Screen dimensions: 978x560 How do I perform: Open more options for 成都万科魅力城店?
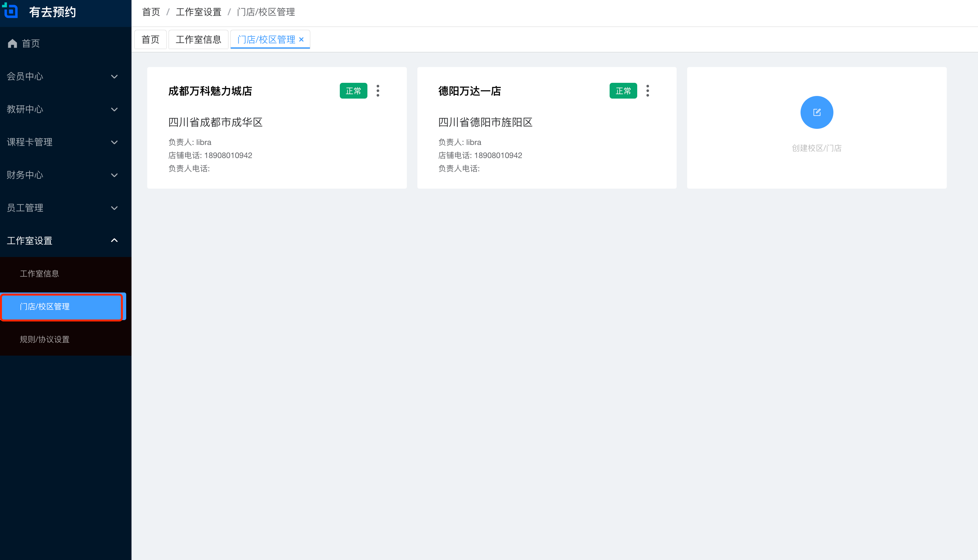point(378,91)
